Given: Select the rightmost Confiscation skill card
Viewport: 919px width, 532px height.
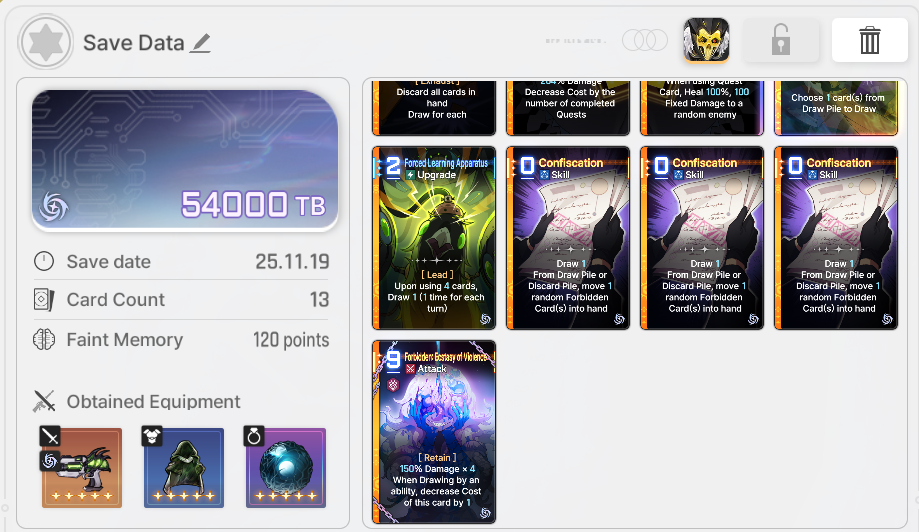Looking at the screenshot, I should pos(836,238).
